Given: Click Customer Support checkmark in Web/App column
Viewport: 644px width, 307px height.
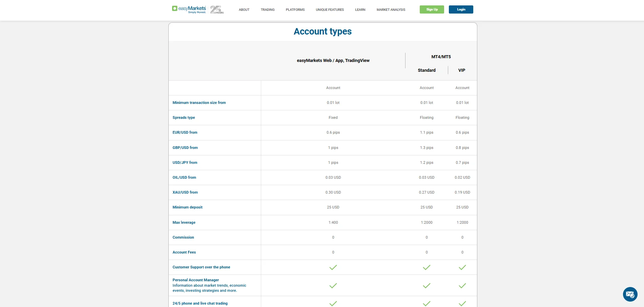Looking at the screenshot, I should pos(333,267).
